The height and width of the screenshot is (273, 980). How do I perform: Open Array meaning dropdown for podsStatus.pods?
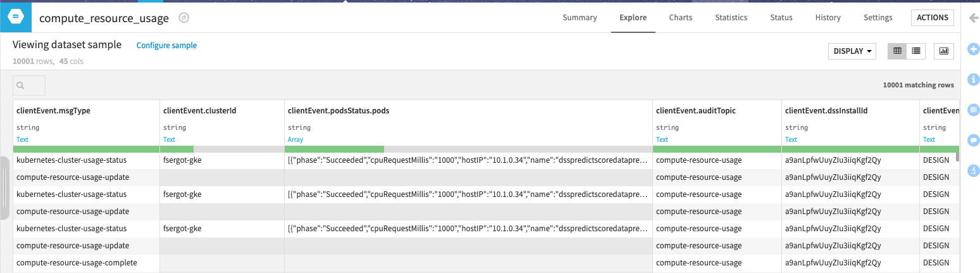(x=295, y=139)
